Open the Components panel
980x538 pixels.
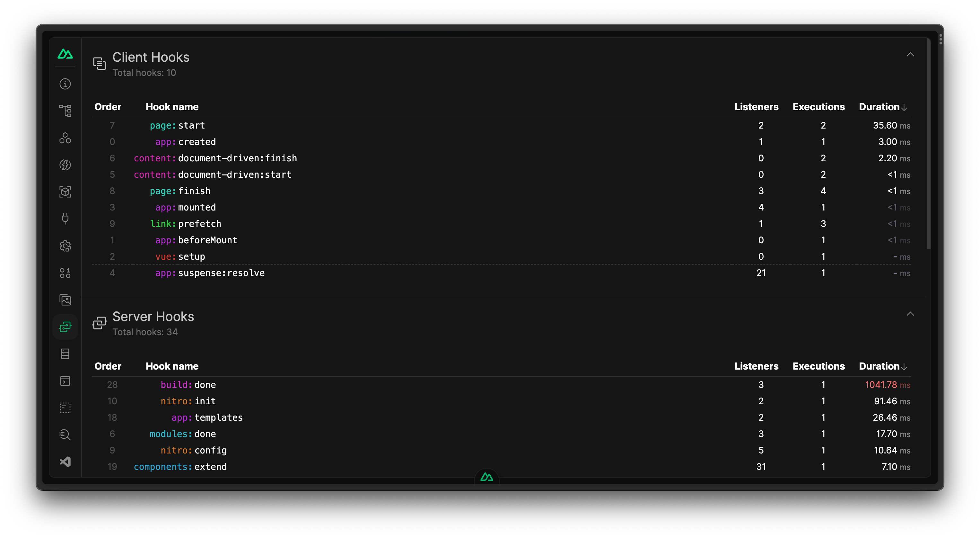click(65, 138)
